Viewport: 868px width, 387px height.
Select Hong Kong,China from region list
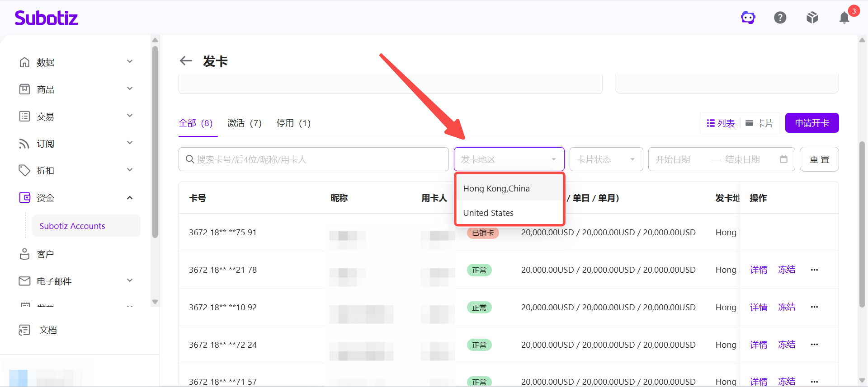pos(509,188)
